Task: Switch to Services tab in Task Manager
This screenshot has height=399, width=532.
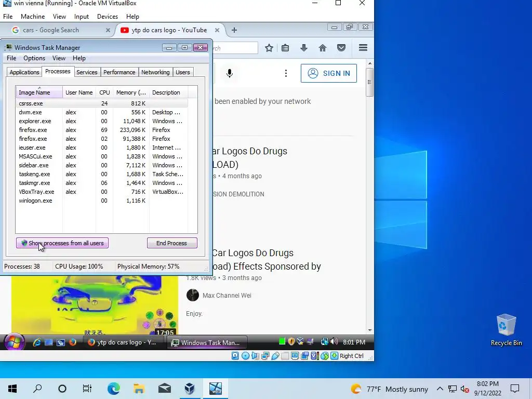Action: 87,72
